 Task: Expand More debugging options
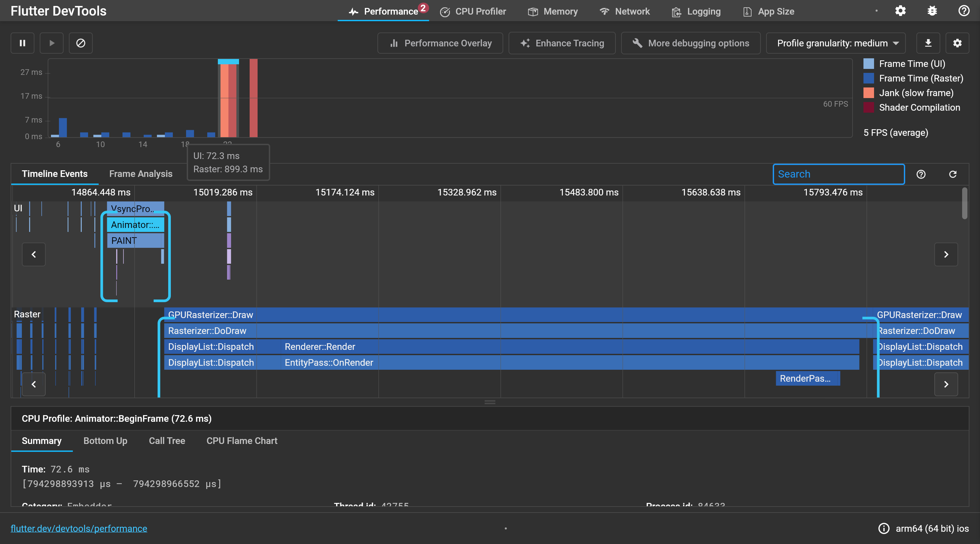[691, 43]
